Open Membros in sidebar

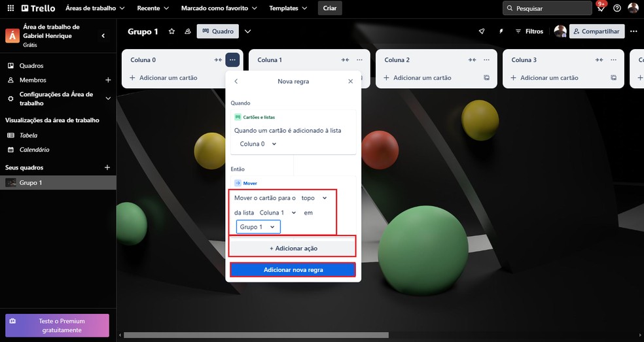coord(33,80)
